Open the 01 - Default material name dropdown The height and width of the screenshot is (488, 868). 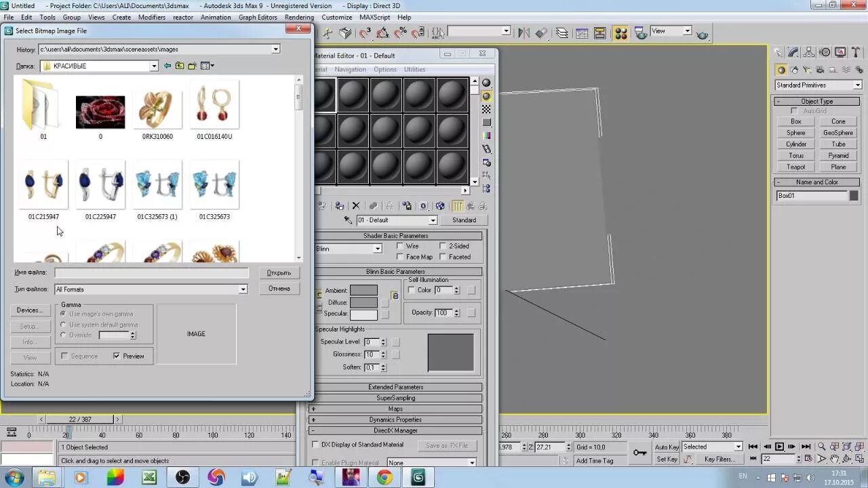(x=433, y=220)
